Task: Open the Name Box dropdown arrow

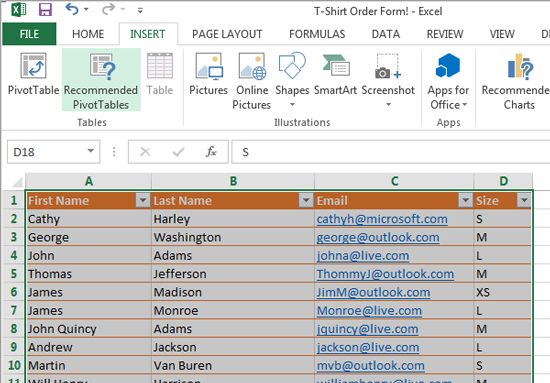Action: (x=91, y=152)
